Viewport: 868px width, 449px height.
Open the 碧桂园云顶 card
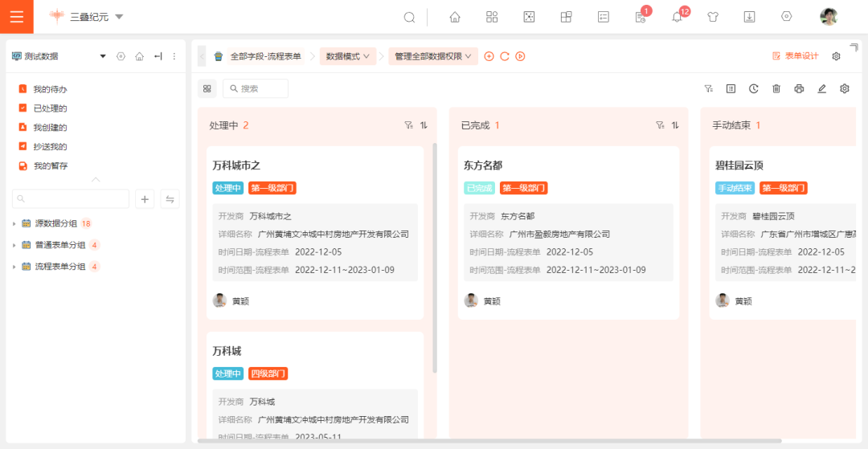783,232
